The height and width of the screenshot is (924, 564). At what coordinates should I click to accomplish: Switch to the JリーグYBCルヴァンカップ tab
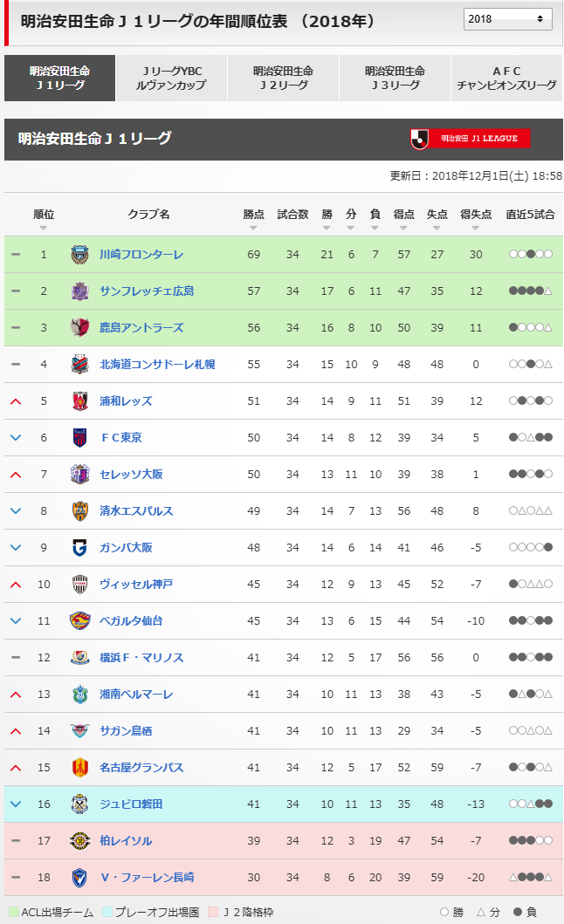[x=171, y=79]
